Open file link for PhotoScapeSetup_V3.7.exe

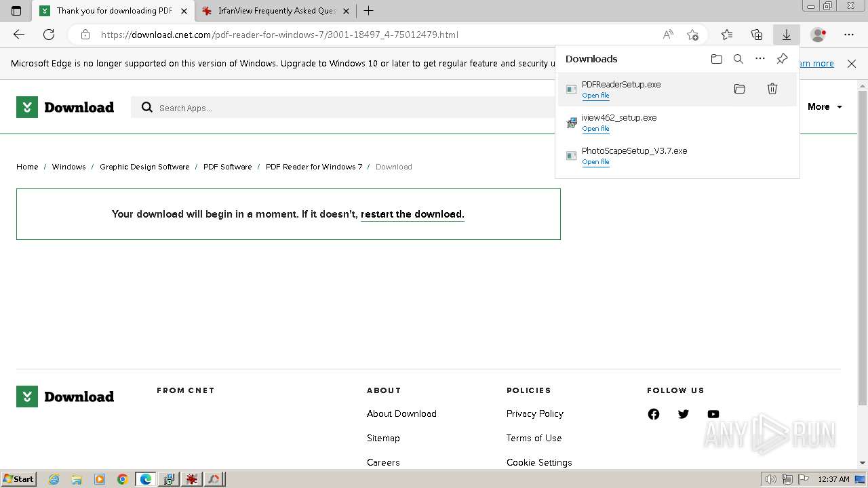click(x=595, y=162)
